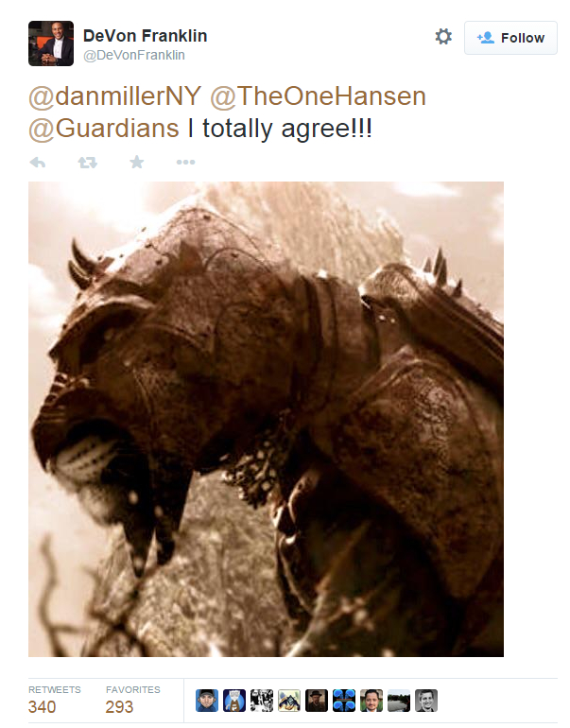Follow DeVon Franklin
Image resolution: width=570 pixels, height=728 pixels.
[510, 38]
